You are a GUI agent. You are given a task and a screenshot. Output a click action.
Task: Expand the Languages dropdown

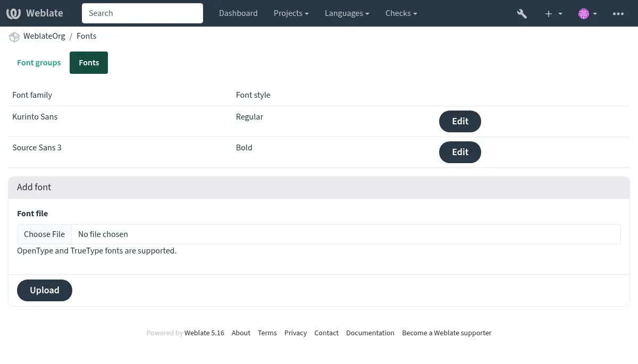pyautogui.click(x=347, y=13)
